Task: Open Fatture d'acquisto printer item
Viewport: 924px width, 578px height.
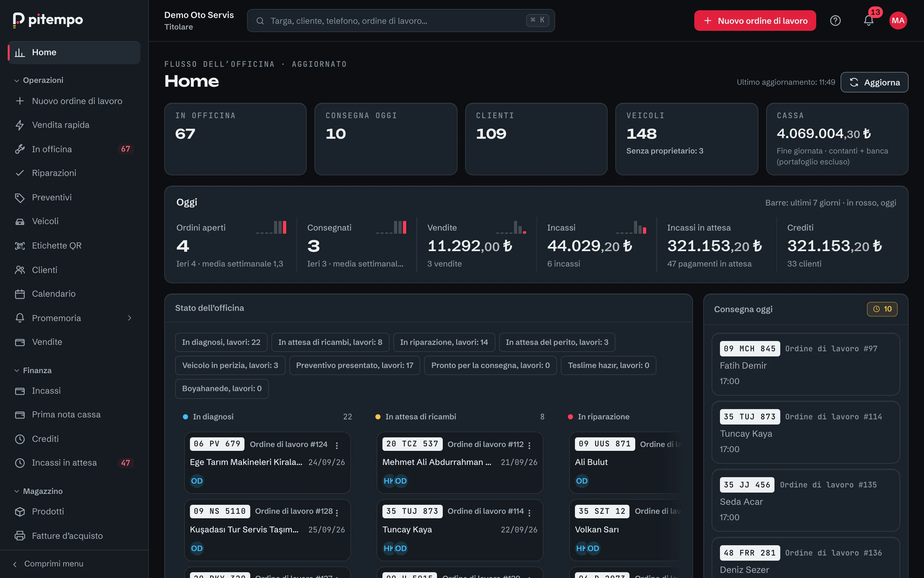Action: [x=74, y=536]
